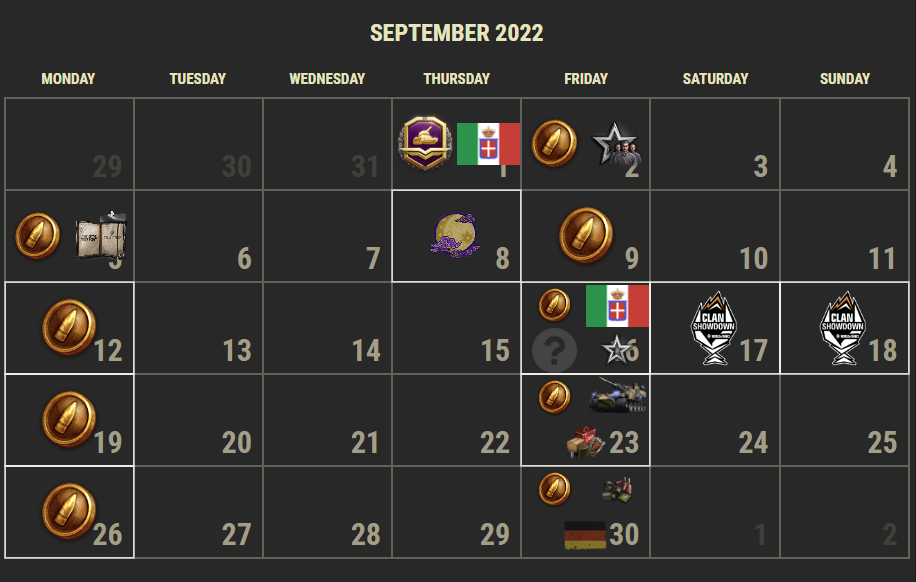Image resolution: width=916 pixels, height=582 pixels.
Task: Select the Italian flag on September 1
Action: [x=488, y=144]
